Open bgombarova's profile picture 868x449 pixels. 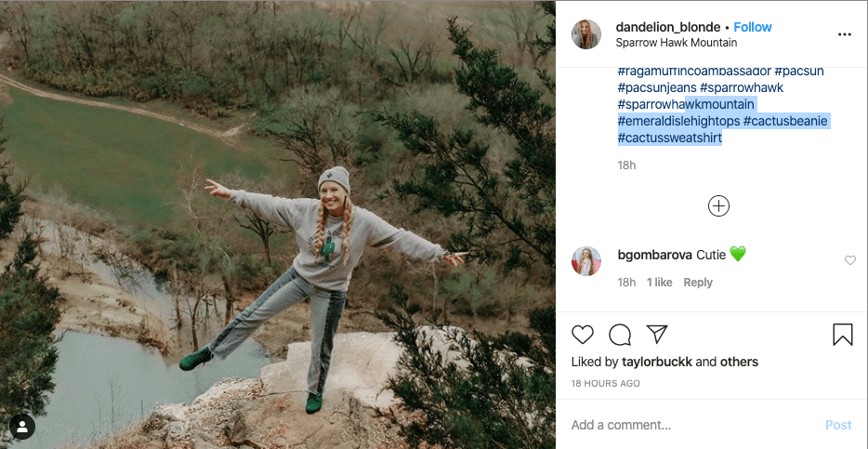point(586,261)
